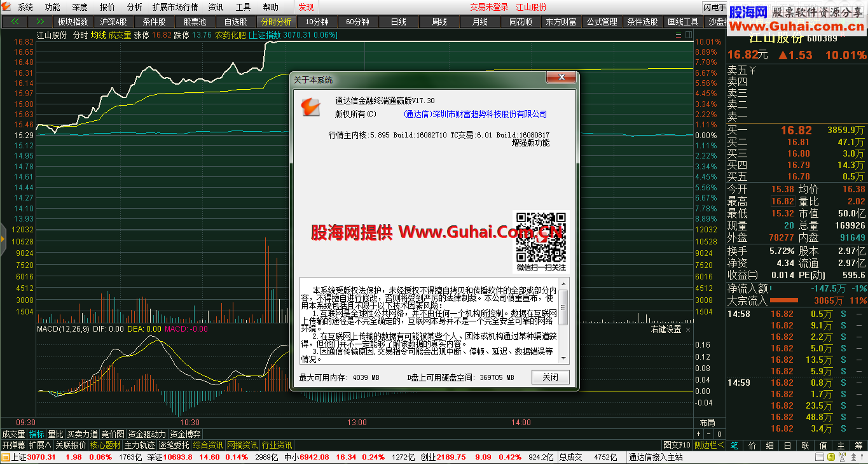Click 上证 index 3070.31 in status bar

click(x=34, y=457)
